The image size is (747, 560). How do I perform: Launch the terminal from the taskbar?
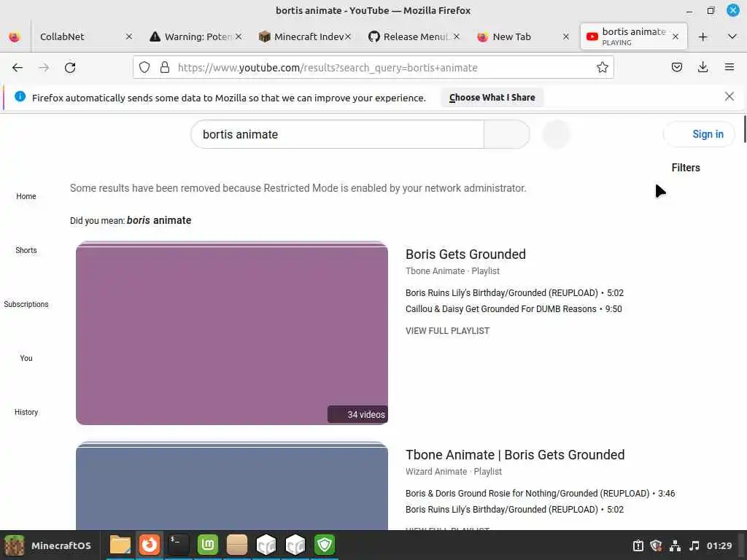click(x=179, y=545)
